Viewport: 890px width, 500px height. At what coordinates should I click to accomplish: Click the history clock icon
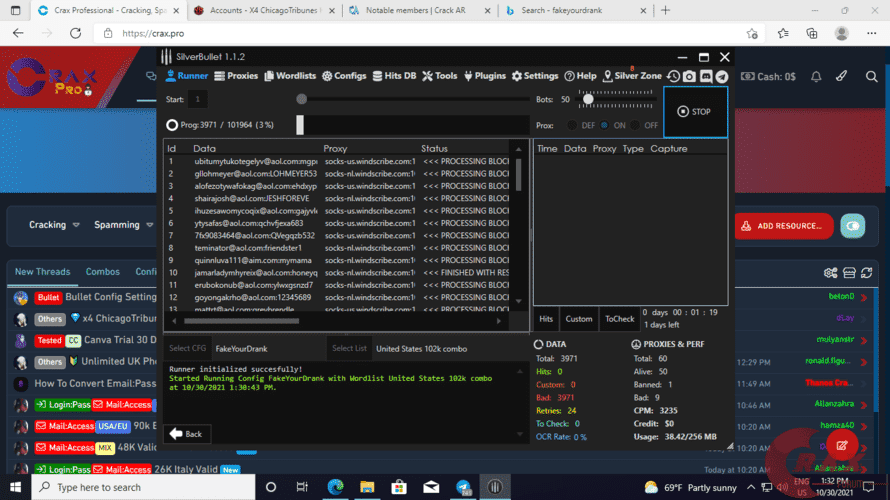673,76
